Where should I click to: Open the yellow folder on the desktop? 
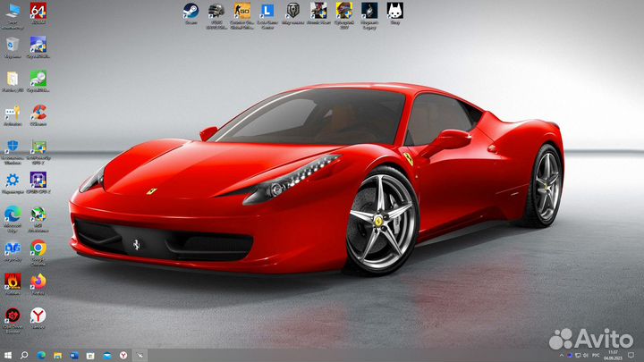(13, 81)
